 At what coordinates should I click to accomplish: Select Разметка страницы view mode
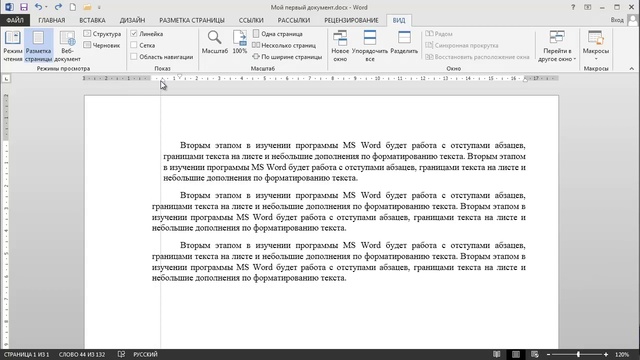click(39, 46)
